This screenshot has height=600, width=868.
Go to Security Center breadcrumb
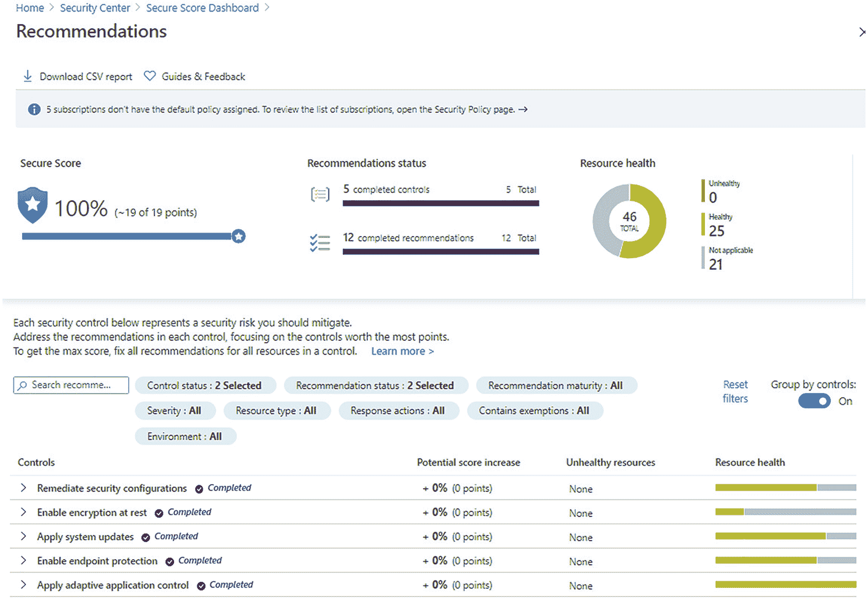[95, 8]
